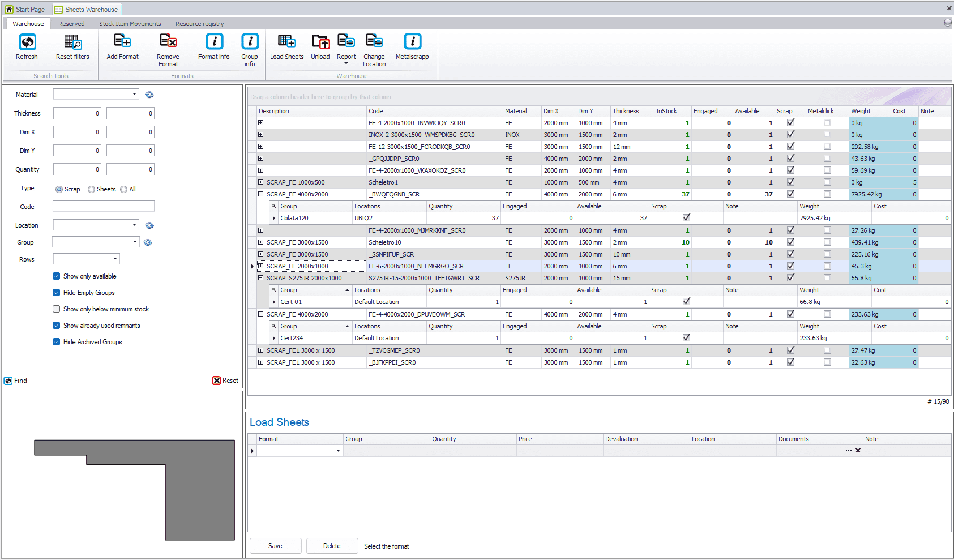Click the Delete button
Screen dimensions: 954x560
click(332, 546)
